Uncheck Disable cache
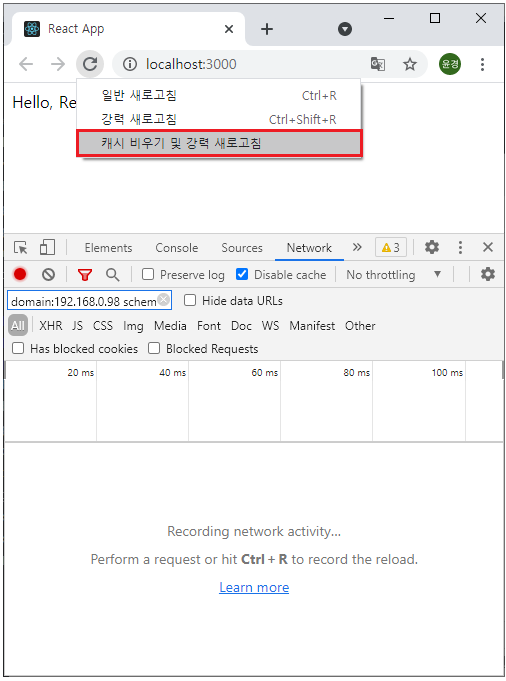Screen dimensions: 506x681 (x=242, y=274)
